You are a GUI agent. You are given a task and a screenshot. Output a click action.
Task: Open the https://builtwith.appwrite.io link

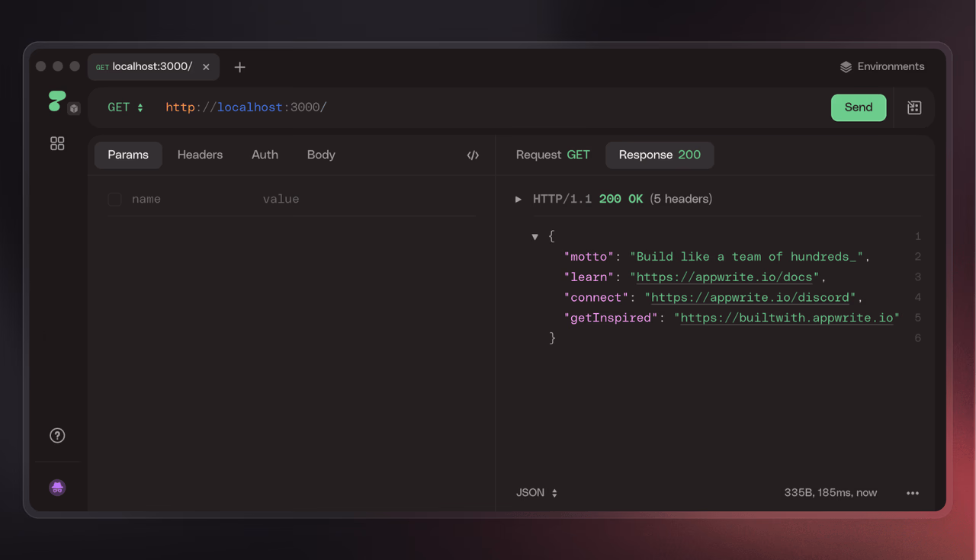786,318
